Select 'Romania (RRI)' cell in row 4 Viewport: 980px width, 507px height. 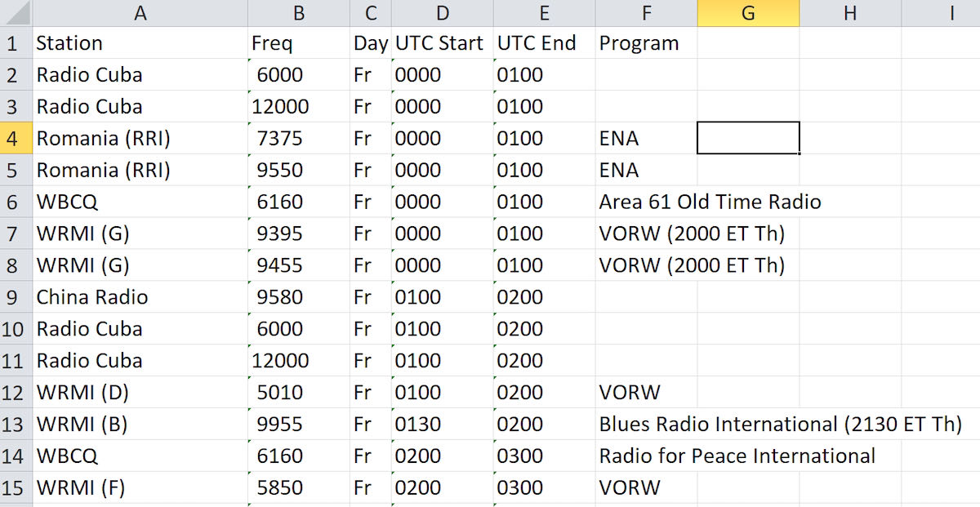[x=140, y=138]
